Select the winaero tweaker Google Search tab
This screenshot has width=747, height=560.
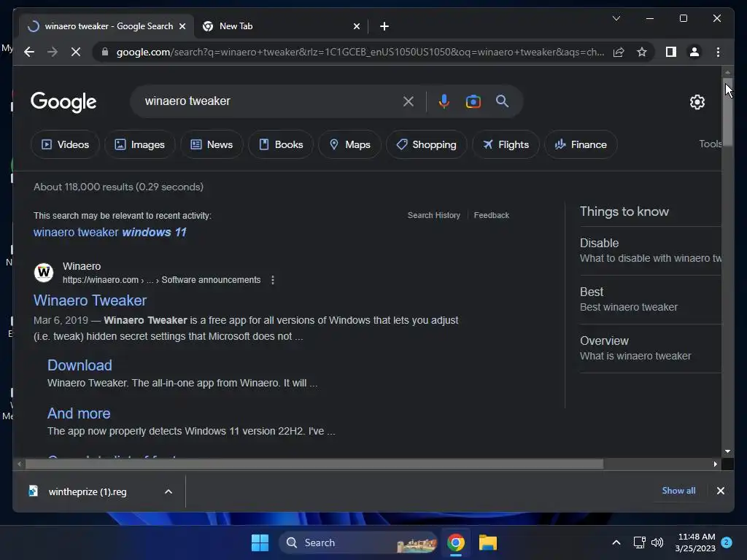(107, 26)
